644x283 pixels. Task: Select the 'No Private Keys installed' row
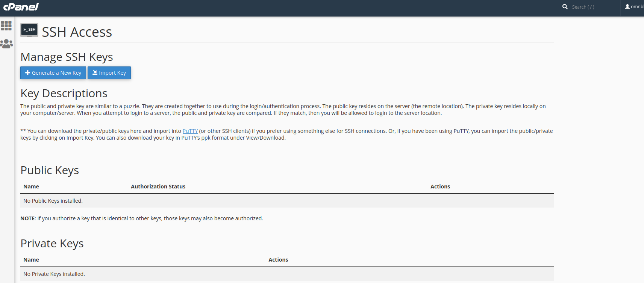tap(54, 274)
